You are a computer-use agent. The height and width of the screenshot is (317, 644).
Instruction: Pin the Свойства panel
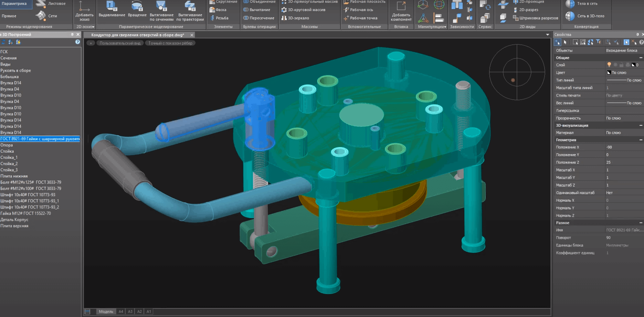tap(637, 34)
